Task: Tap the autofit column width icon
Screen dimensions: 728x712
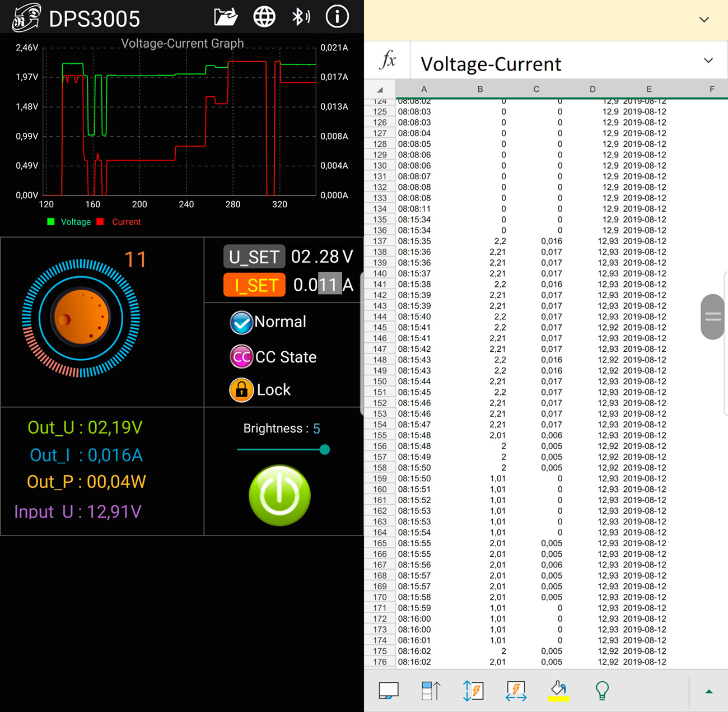Action: click(x=516, y=691)
